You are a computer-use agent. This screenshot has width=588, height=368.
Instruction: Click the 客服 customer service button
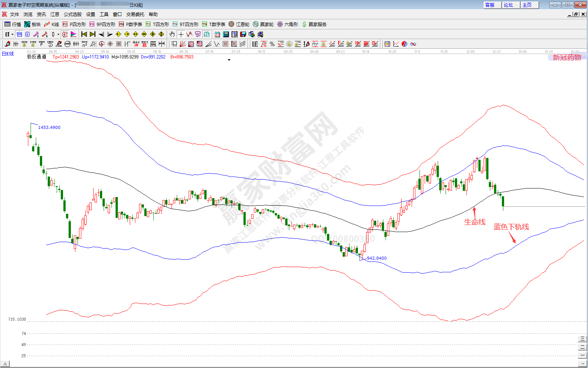(x=490, y=5)
